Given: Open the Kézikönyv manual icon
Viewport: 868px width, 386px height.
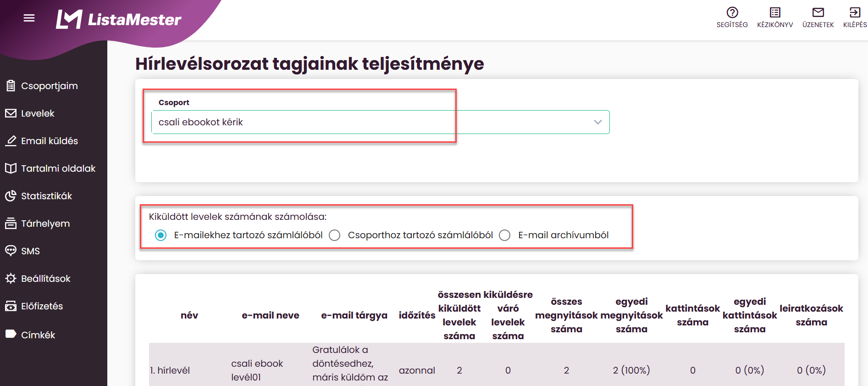Looking at the screenshot, I should [775, 12].
